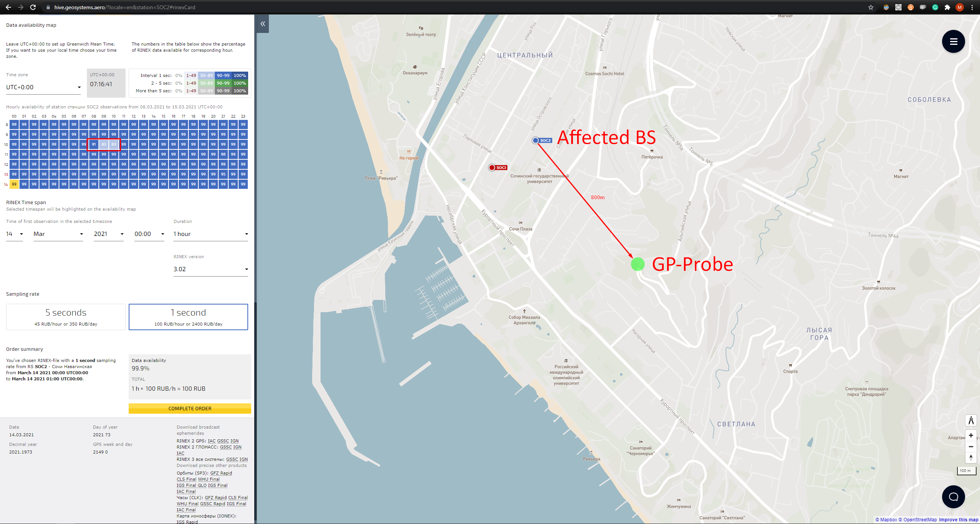Click the COMPLETE ORDER button
The width and height of the screenshot is (980, 524).
(190, 409)
